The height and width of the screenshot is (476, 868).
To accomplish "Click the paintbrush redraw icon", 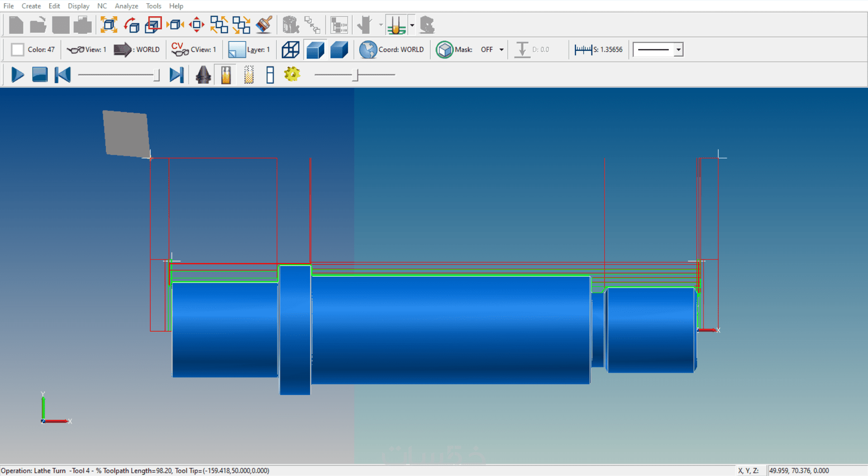I will click(264, 24).
